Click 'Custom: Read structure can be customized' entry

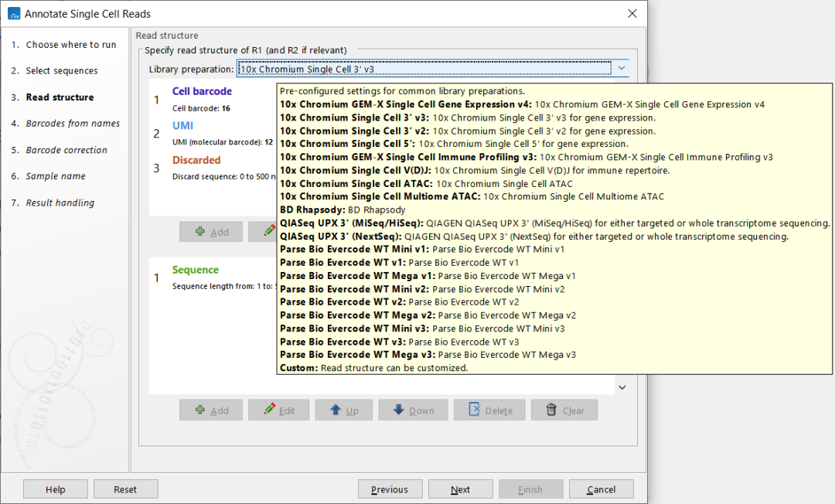374,368
